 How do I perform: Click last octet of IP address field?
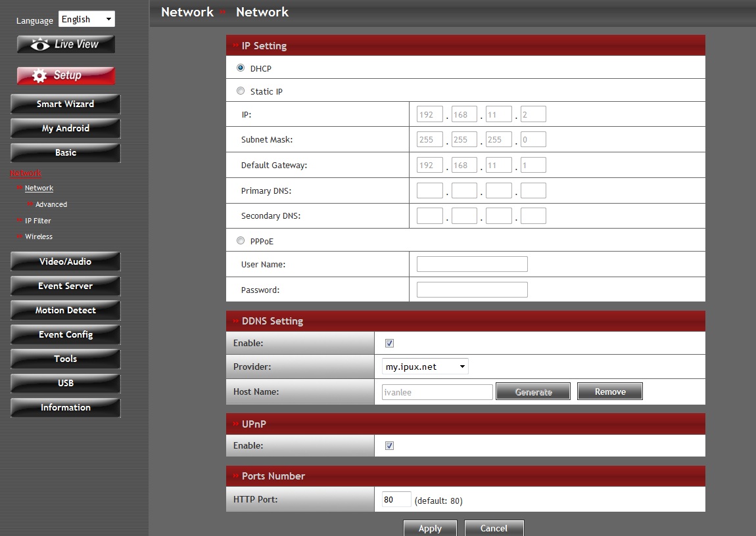pos(533,114)
